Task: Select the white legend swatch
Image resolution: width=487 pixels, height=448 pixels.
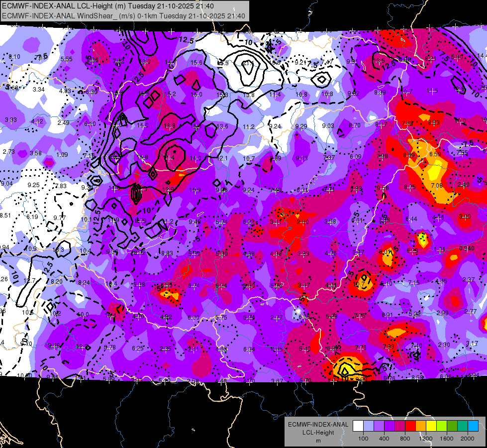Action: [x=358, y=426]
